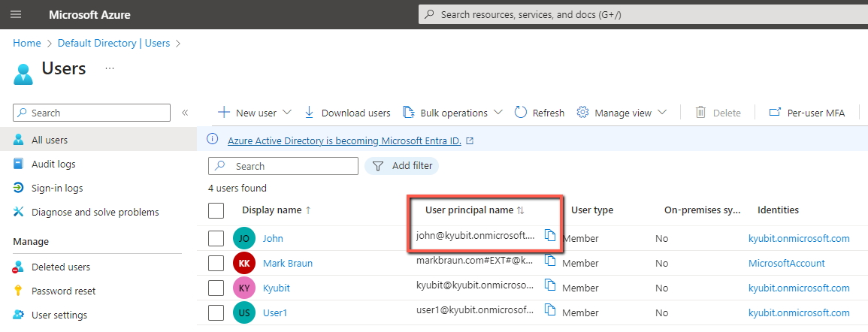868x332 pixels.
Task: Tick the checkbox for Kyubit
Action: pos(216,288)
